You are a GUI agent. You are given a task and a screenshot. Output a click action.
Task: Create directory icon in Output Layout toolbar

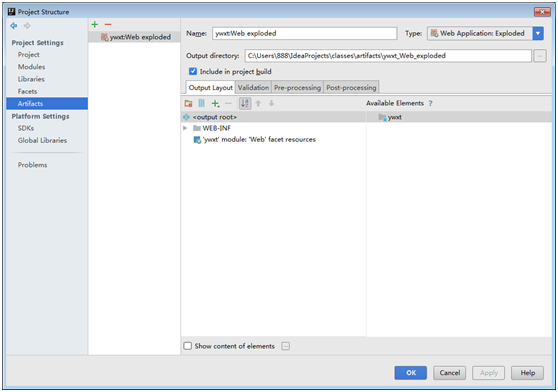(188, 104)
